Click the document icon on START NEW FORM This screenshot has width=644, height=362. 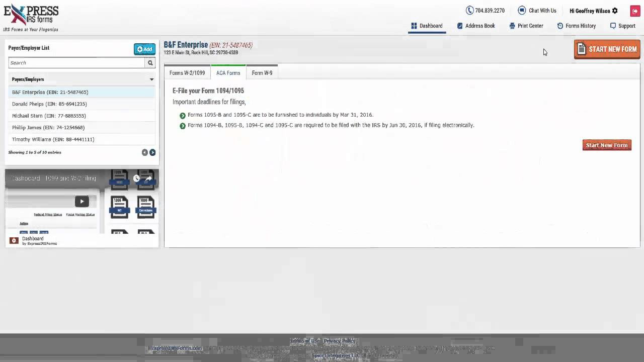(x=582, y=49)
